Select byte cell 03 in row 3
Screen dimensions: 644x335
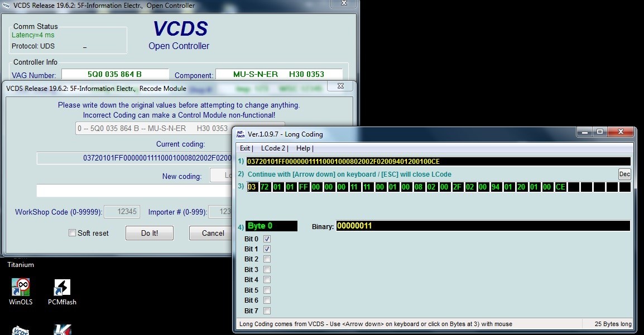[252, 187]
